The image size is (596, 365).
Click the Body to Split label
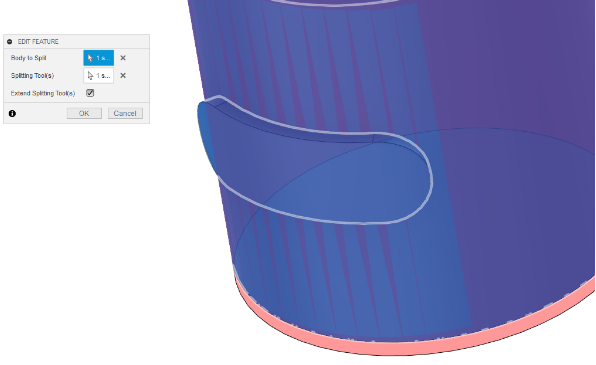coord(29,58)
